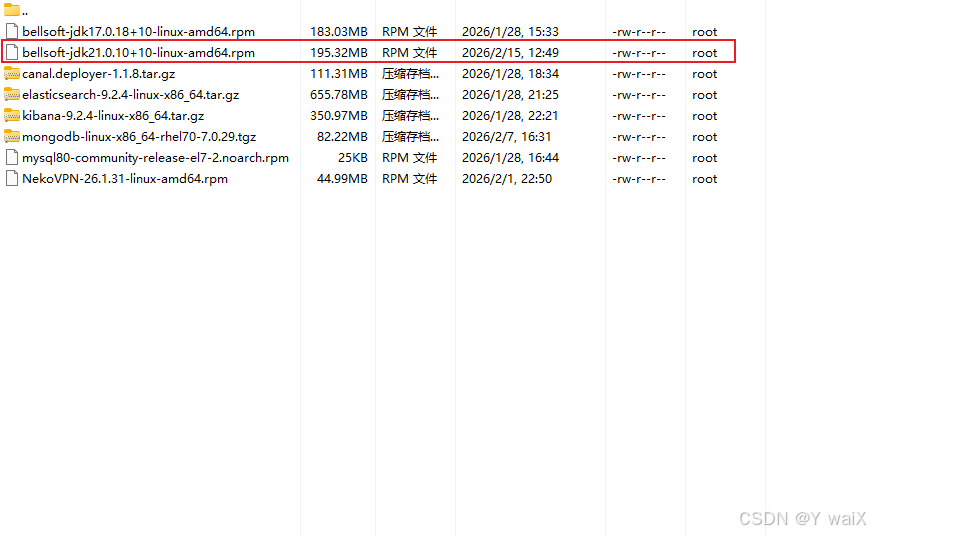Screen dimensions: 960x536
Task: Click size value 655.78MB
Action: click(x=339, y=95)
